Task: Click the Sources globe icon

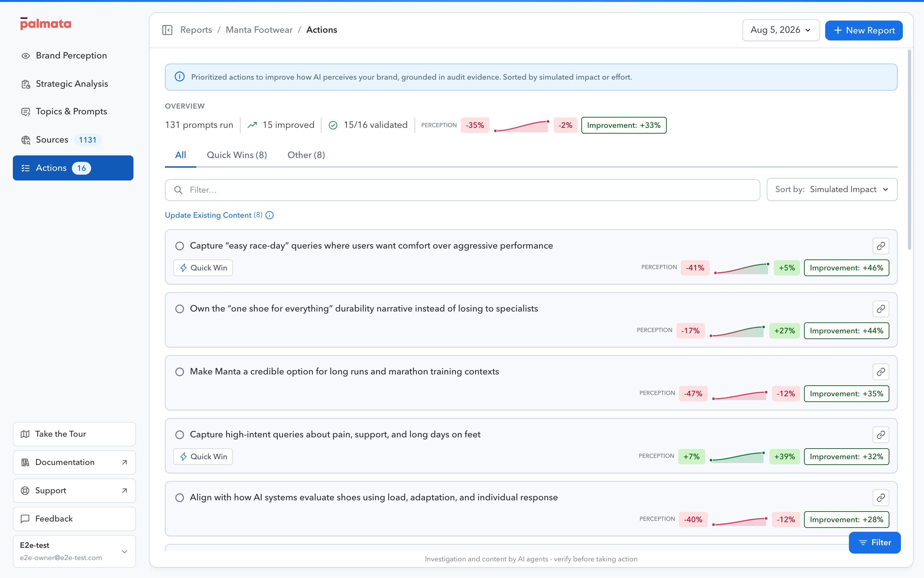Action: pos(26,140)
